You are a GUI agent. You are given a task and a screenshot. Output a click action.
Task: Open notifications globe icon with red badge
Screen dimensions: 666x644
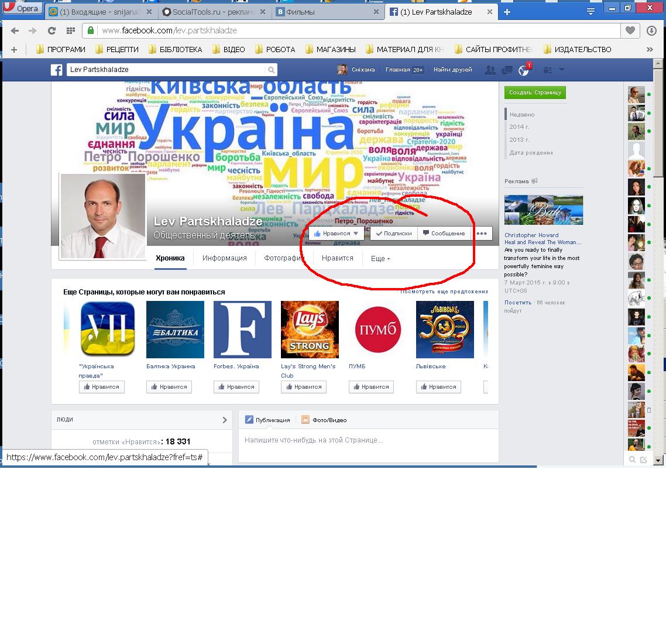(x=524, y=70)
